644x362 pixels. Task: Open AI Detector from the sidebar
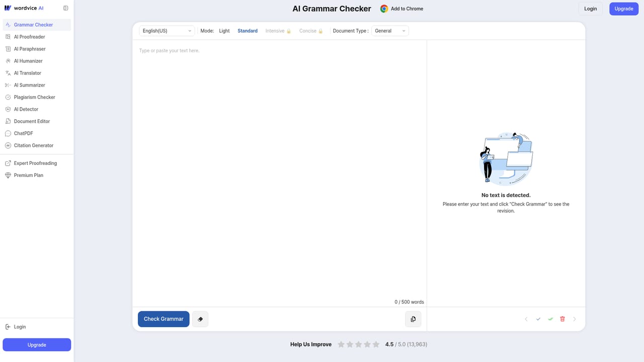click(37, 109)
